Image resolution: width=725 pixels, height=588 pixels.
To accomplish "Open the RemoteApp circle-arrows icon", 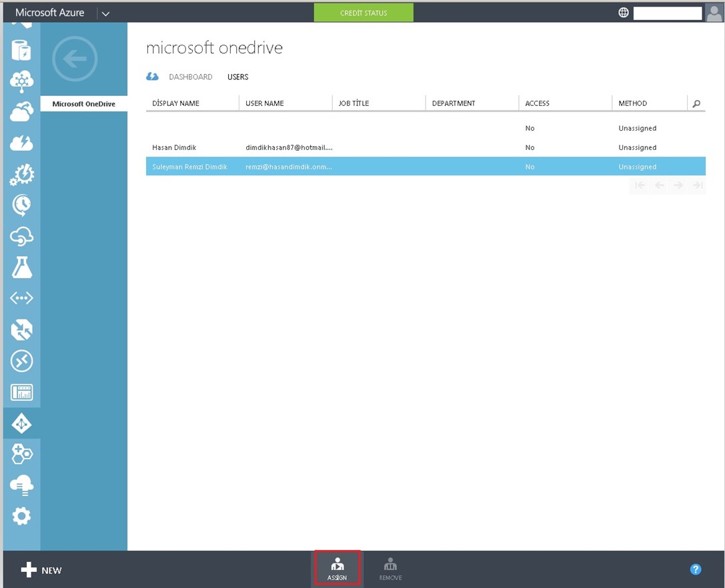I will tap(21, 361).
